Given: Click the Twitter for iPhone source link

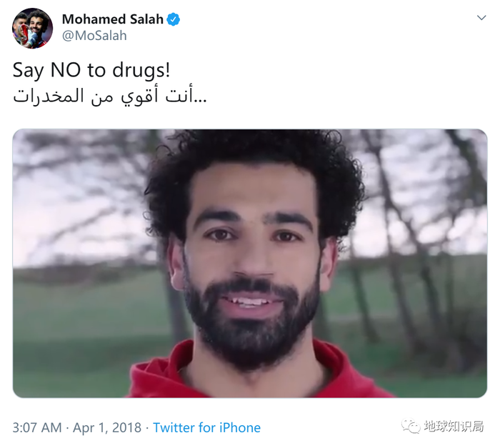Looking at the screenshot, I should [206, 427].
